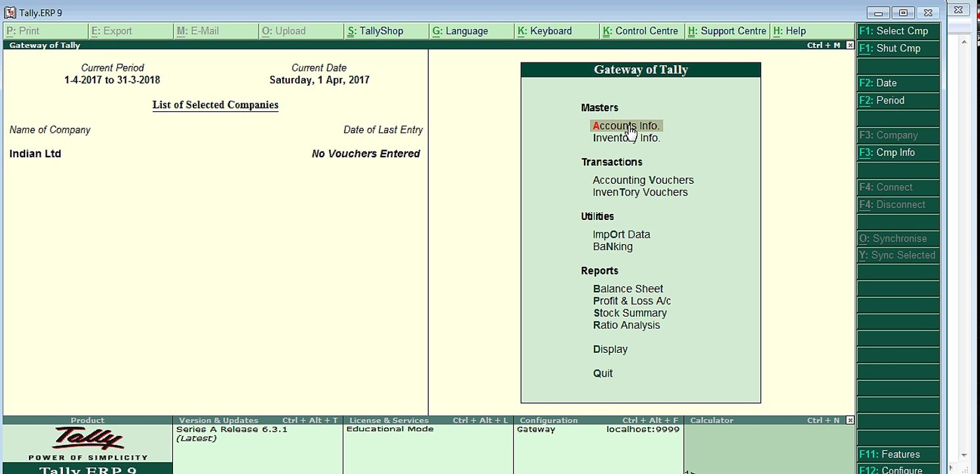Restore down the Tally.ERP 9 window
This screenshot has width=980, height=474.
click(x=903, y=13)
